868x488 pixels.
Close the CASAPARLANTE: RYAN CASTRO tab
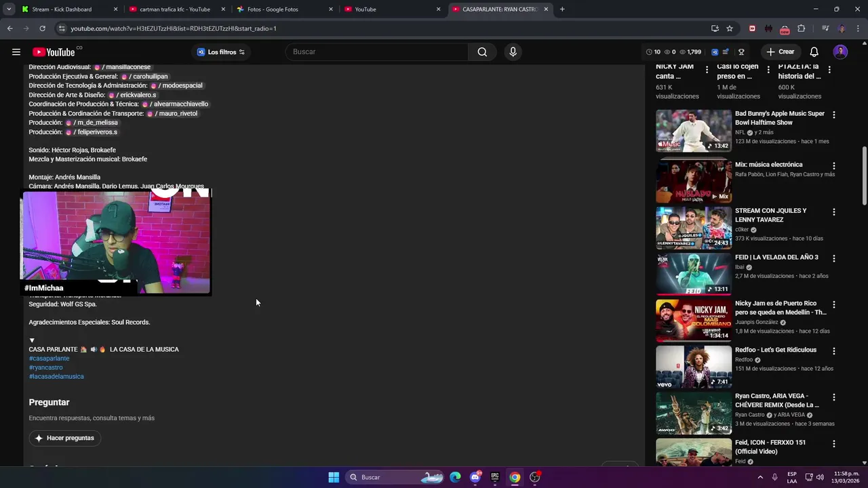(547, 9)
